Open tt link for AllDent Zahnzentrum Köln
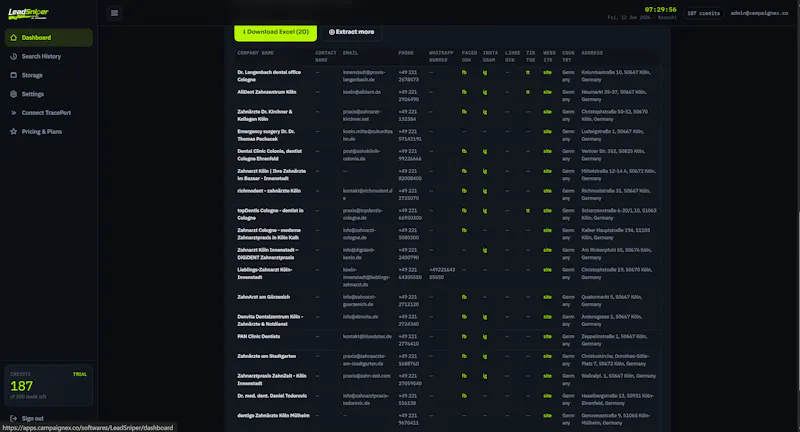 [528, 92]
